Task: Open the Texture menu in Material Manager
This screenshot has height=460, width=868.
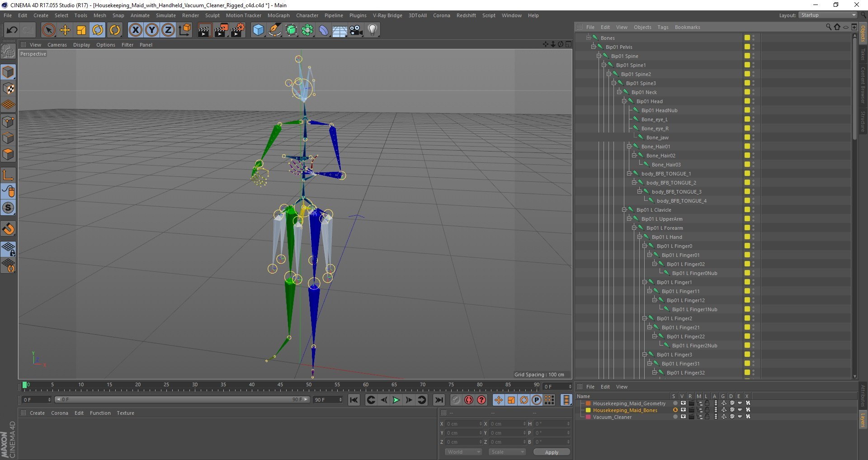Action: (x=125, y=413)
